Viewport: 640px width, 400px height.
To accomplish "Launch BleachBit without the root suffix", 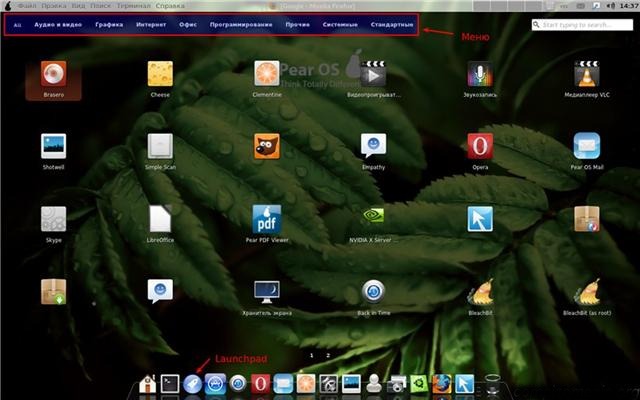I will pyautogui.click(x=480, y=292).
